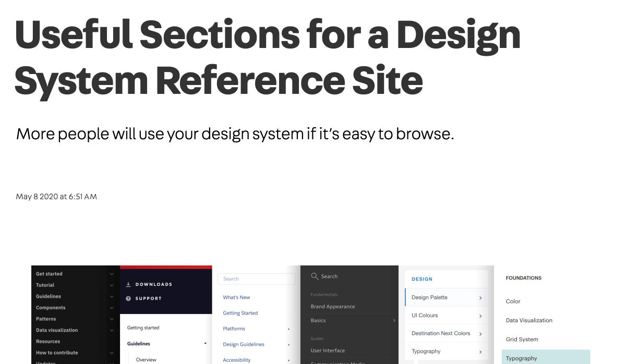Open the Destination Next Colors chevron
Screen dimensions: 626x364
point(480,334)
